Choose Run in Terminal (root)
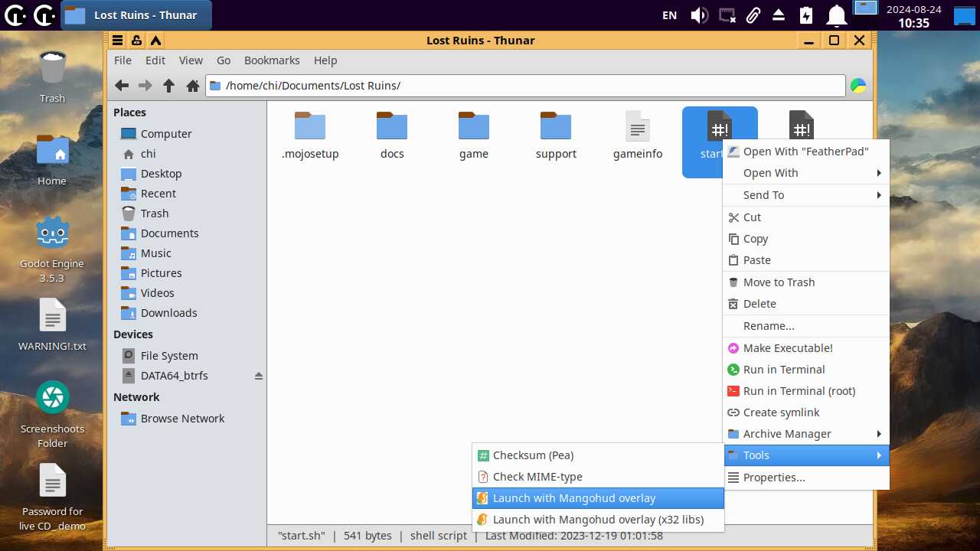This screenshot has height=551, width=980. click(806, 391)
